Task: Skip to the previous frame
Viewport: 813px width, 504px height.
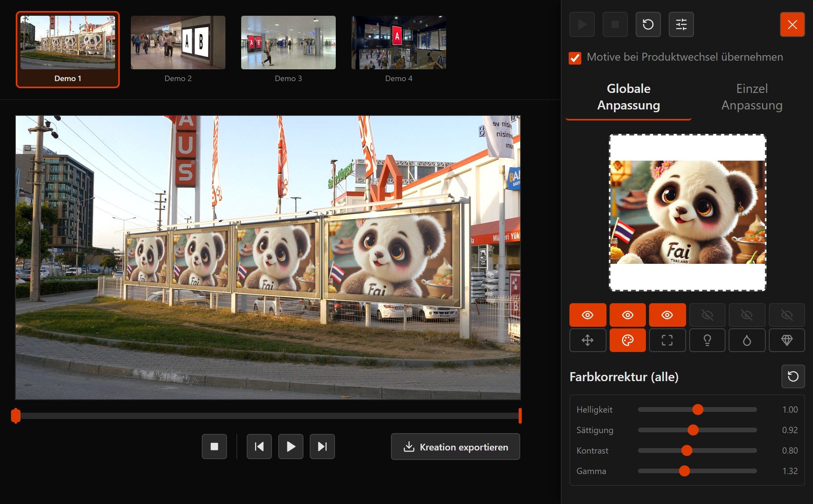Action: pyautogui.click(x=259, y=447)
